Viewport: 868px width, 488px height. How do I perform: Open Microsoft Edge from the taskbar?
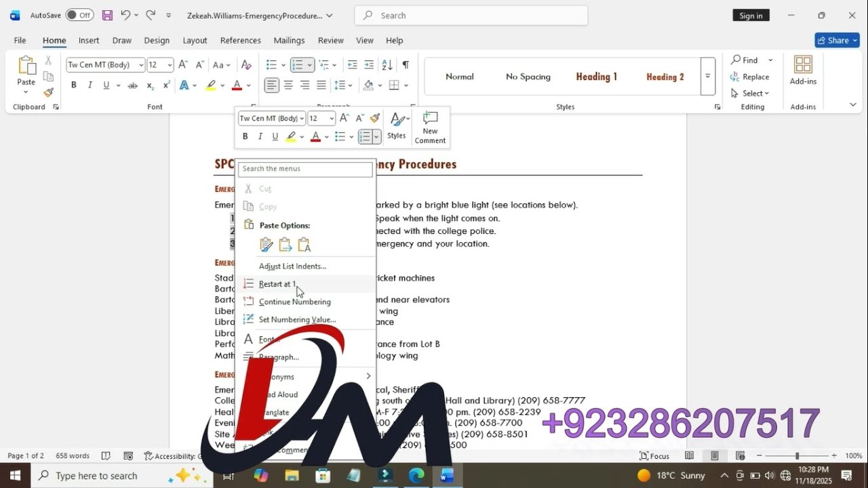[x=416, y=476]
